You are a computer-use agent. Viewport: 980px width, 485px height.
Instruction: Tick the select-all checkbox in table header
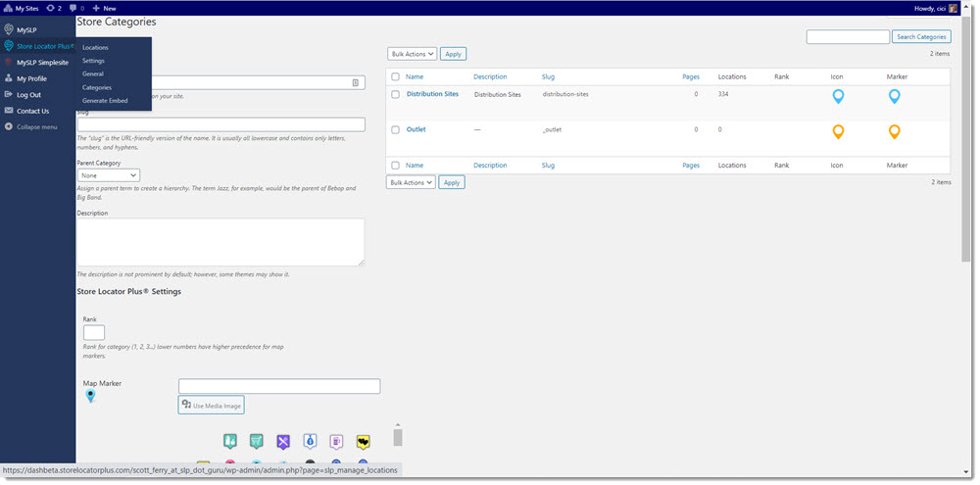click(x=395, y=76)
